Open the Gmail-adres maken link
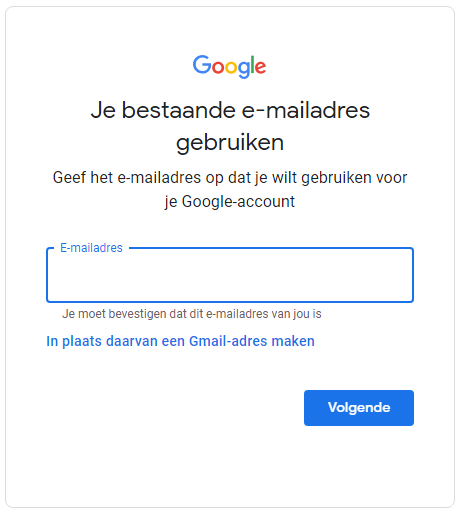Image resolution: width=463 pixels, height=515 pixels. (x=180, y=341)
